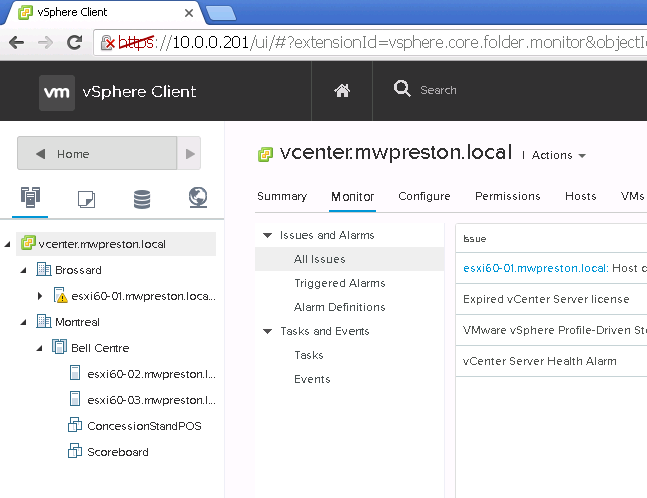The height and width of the screenshot is (498, 647).
Task: Select esxi60-03.mwpreston host in tree
Action: [x=151, y=400]
